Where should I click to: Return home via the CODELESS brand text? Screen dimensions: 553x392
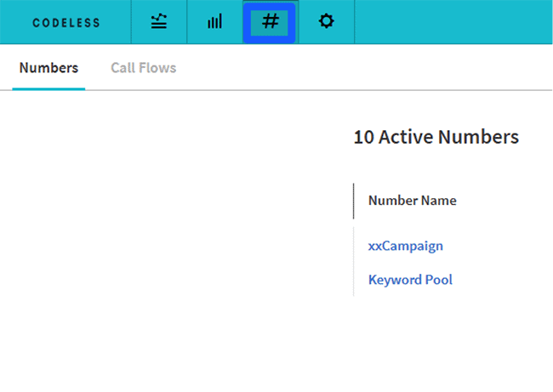66,23
